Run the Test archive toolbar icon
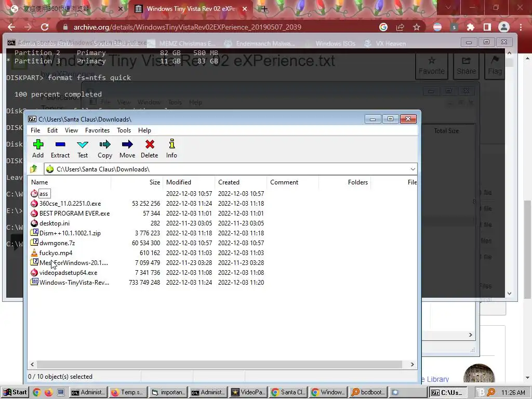 click(83, 149)
